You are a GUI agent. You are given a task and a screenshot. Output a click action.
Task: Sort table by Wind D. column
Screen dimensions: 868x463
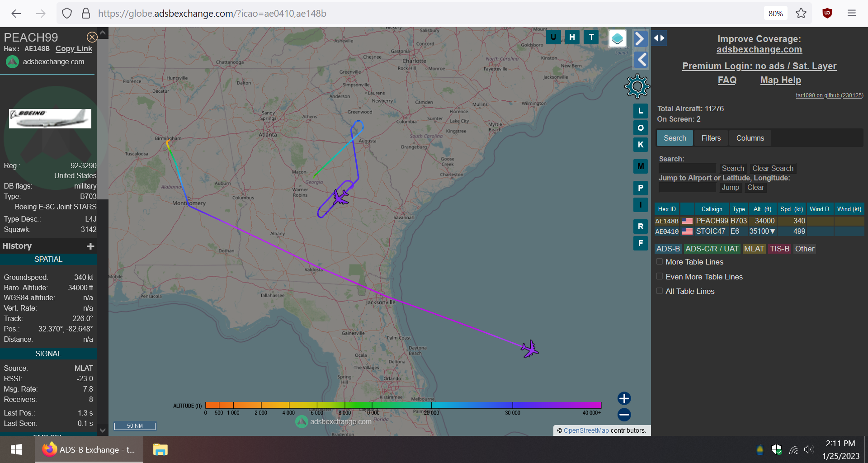tap(820, 209)
